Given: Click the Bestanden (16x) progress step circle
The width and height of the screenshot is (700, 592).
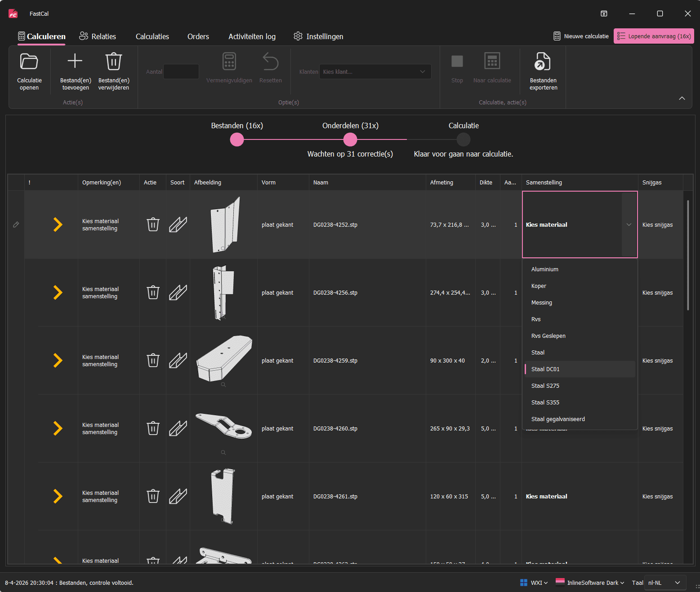Looking at the screenshot, I should tap(237, 140).
